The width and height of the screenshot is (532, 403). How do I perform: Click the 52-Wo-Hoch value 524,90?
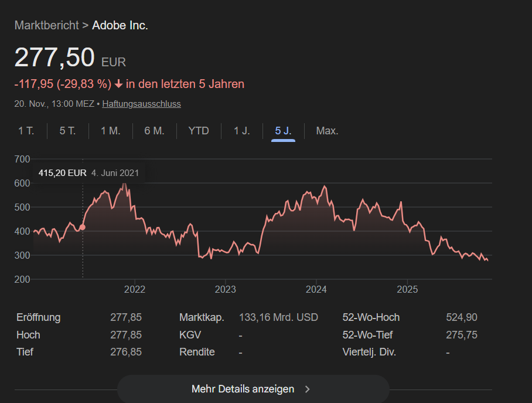click(x=462, y=317)
